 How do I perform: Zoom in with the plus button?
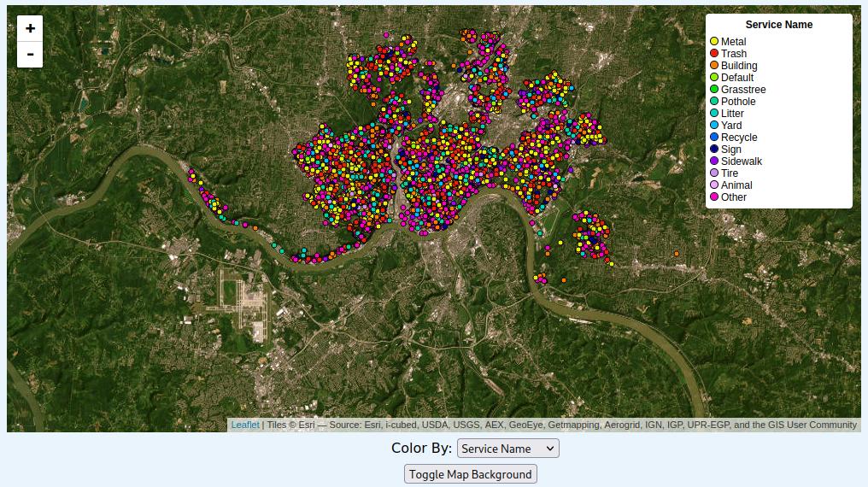[x=30, y=28]
